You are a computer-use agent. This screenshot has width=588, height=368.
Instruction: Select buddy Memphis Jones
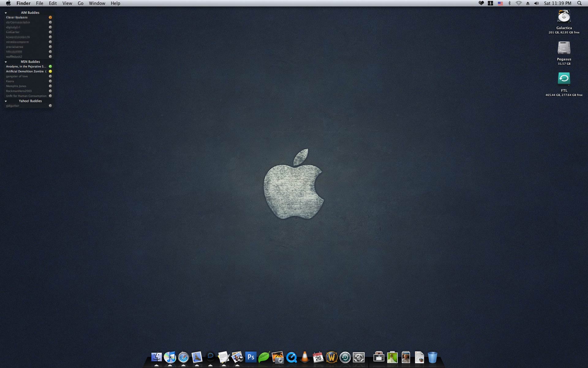[29, 86]
